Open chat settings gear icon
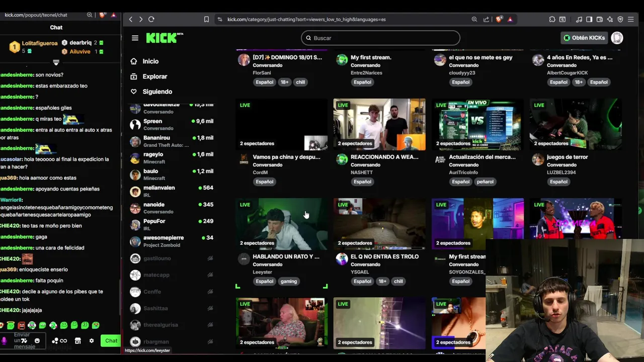 [x=91, y=340]
